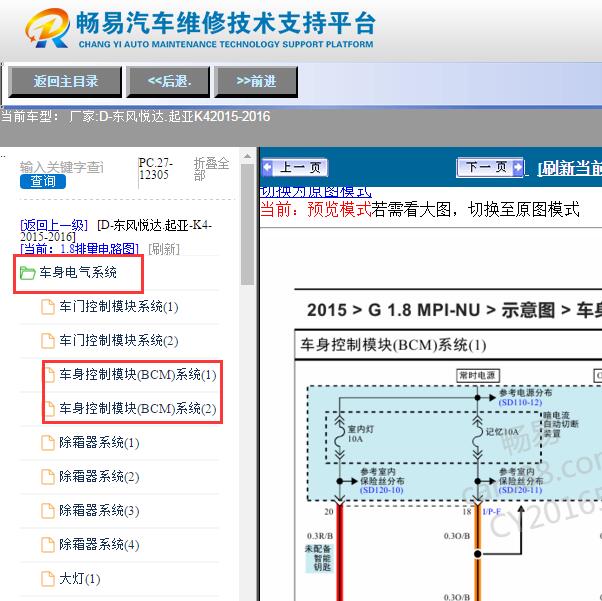Click the 刷新当前 link in the viewer header
The height and width of the screenshot is (601, 602).
569,168
